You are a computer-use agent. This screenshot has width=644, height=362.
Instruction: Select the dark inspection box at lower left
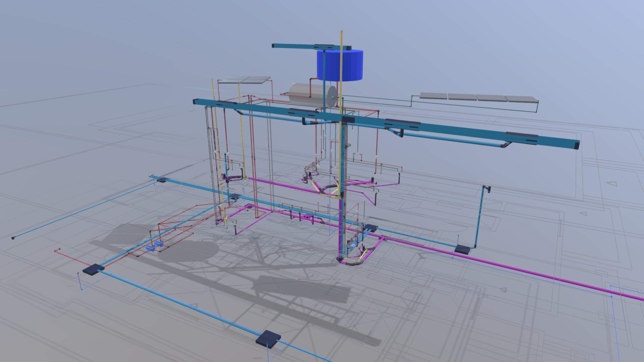(x=94, y=269)
